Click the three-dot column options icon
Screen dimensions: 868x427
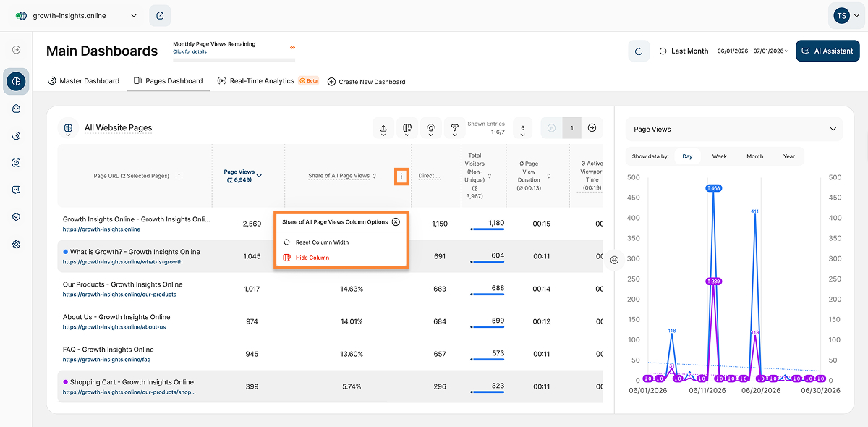[x=401, y=176]
